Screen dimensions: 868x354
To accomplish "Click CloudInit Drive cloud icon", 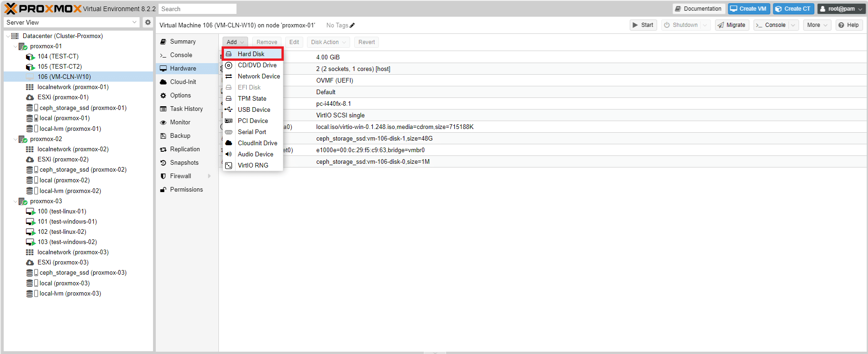I will (229, 143).
